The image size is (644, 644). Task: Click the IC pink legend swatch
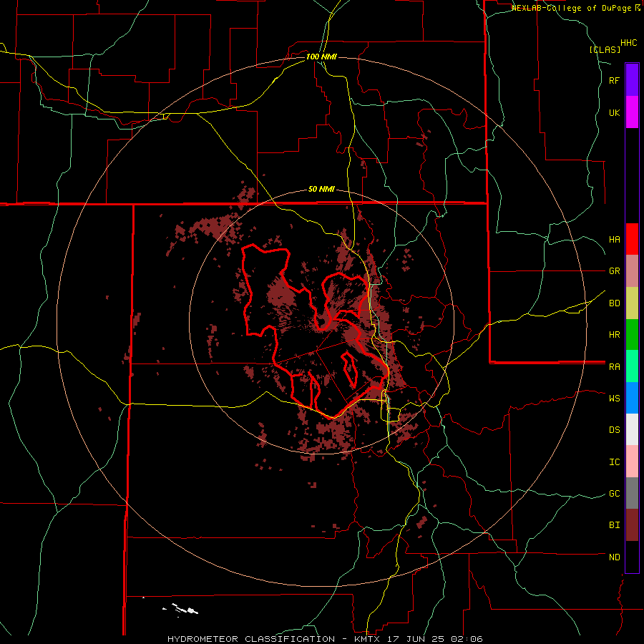632,462
